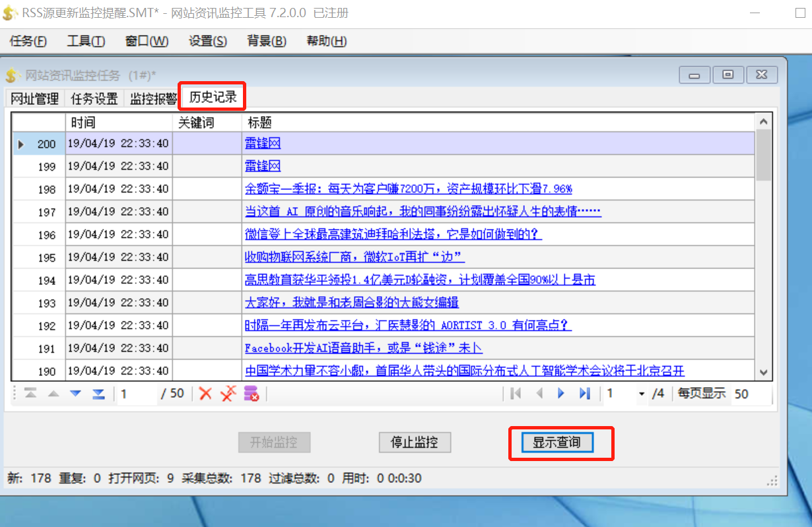Viewport: 812px width, 527px height.
Task: Click the current record number field
Action: click(139, 394)
